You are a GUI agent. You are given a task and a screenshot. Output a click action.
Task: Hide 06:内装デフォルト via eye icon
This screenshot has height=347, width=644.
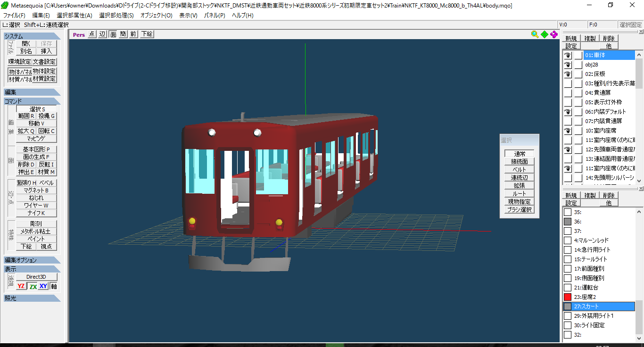point(568,112)
